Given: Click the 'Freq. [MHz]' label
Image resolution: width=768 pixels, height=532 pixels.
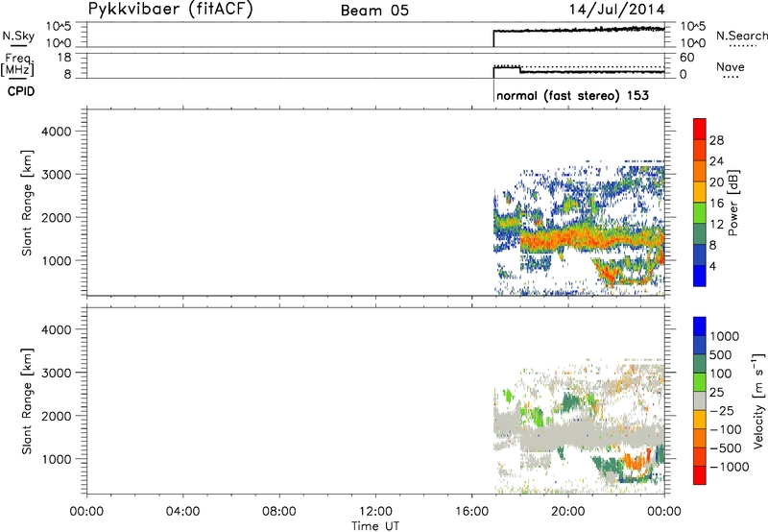Looking at the screenshot, I should click(x=18, y=64).
